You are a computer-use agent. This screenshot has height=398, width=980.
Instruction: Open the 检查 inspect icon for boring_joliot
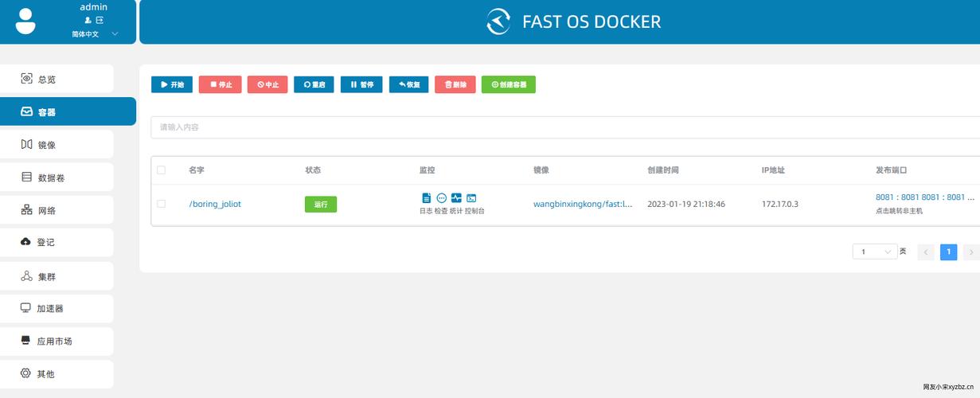click(x=441, y=197)
